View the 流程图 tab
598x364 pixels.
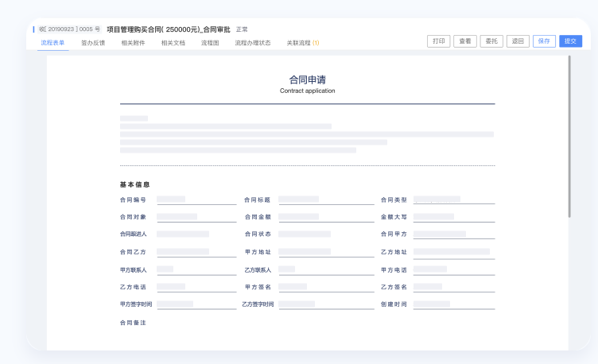coord(210,42)
